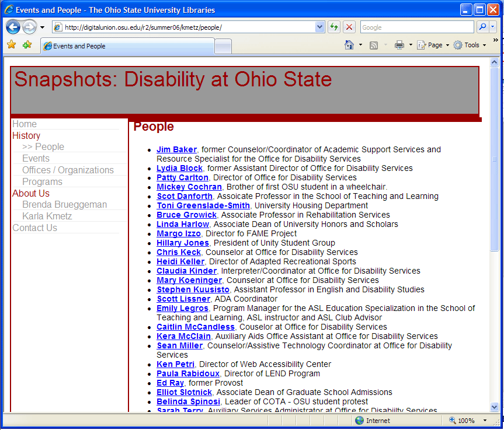Viewport: 504px width, 430px height.
Task: Click the address bar URL field
Action: (187, 27)
